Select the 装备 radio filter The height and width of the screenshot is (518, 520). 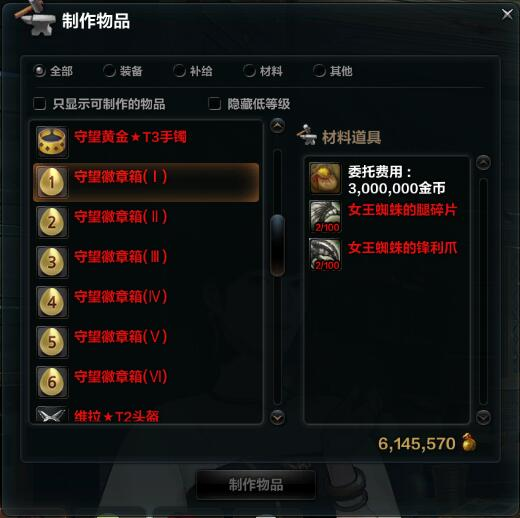tap(109, 71)
